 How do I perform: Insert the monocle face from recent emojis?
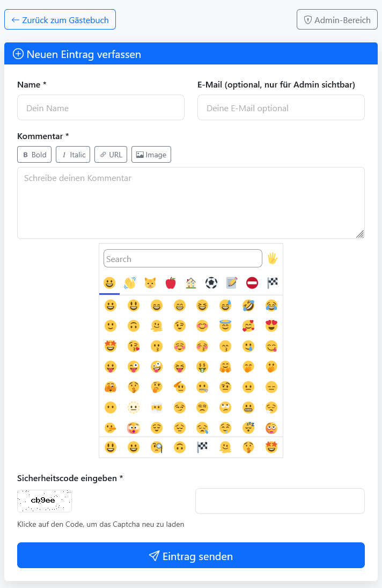click(x=156, y=447)
